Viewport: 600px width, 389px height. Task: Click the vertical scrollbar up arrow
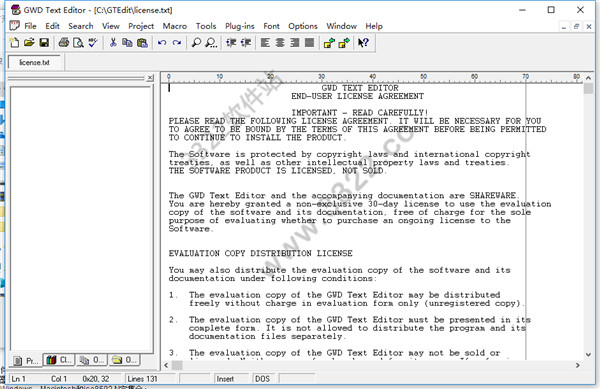pos(588,78)
